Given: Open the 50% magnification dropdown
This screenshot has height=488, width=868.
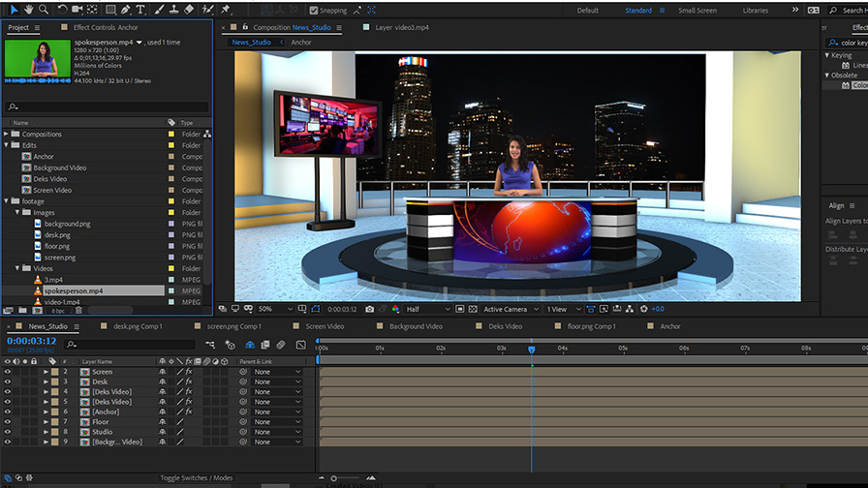Looking at the screenshot, I should (x=276, y=309).
